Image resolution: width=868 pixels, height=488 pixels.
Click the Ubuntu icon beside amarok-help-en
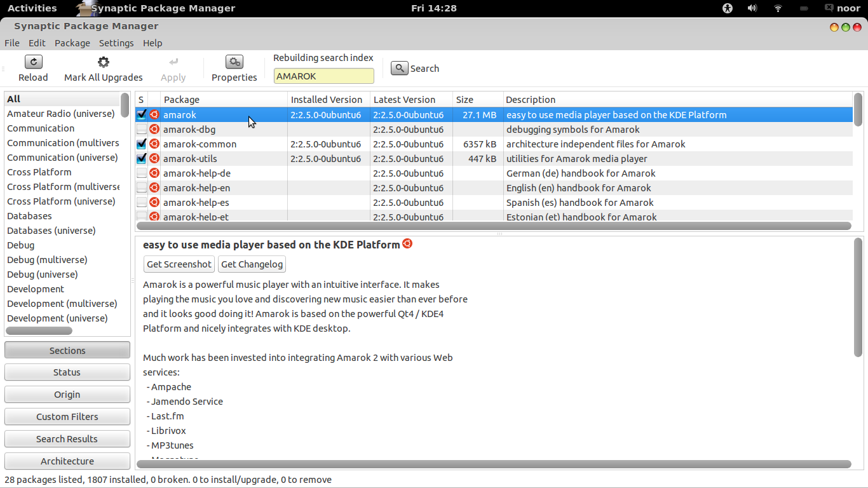(154, 188)
